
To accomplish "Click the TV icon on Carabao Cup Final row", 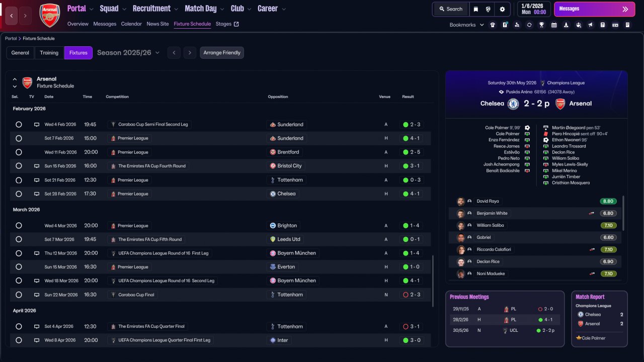I will (x=36, y=295).
